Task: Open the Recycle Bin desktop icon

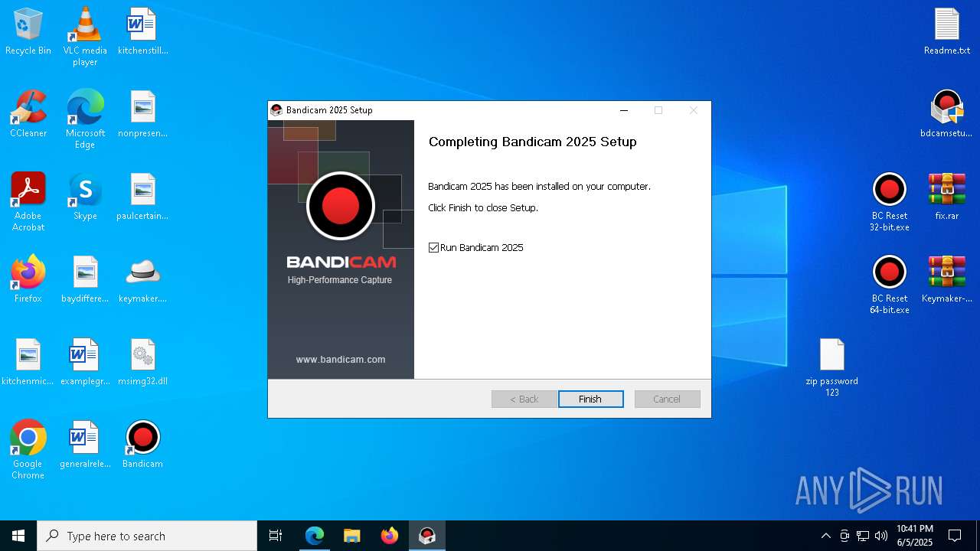Action: pyautogui.click(x=28, y=32)
